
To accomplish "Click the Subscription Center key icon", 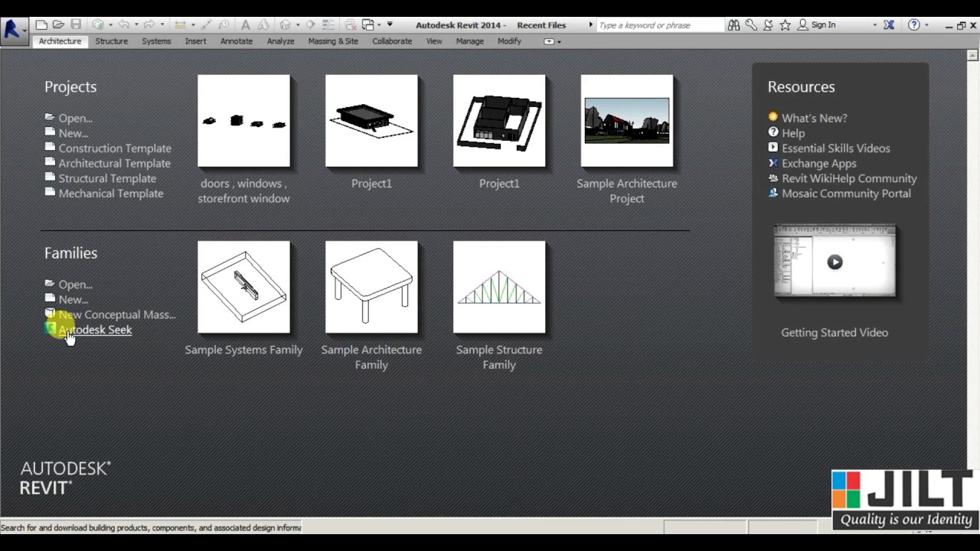I will point(751,25).
